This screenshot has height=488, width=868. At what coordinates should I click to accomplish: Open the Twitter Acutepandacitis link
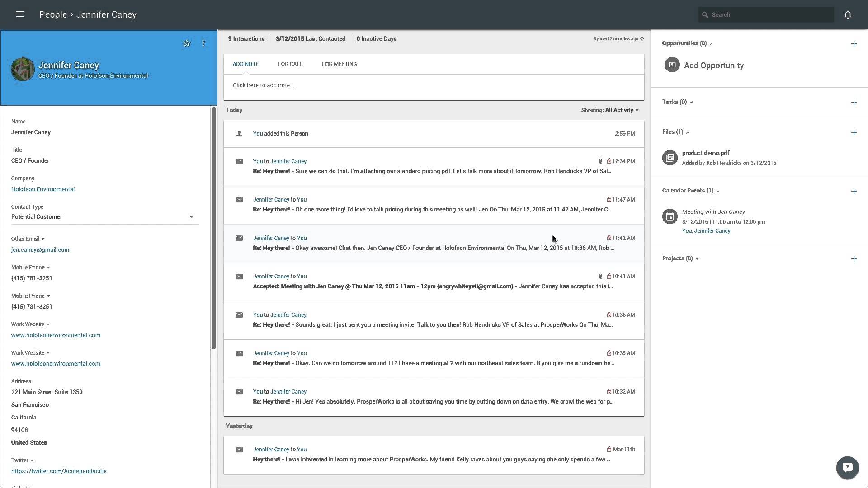pos(59,471)
